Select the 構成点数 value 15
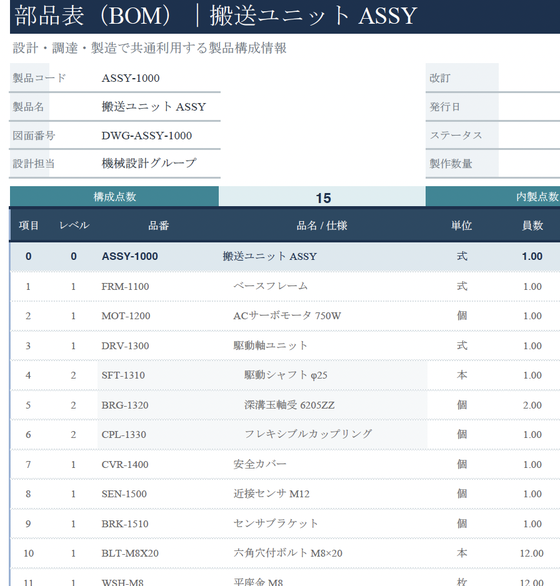The image size is (560, 586). (323, 198)
